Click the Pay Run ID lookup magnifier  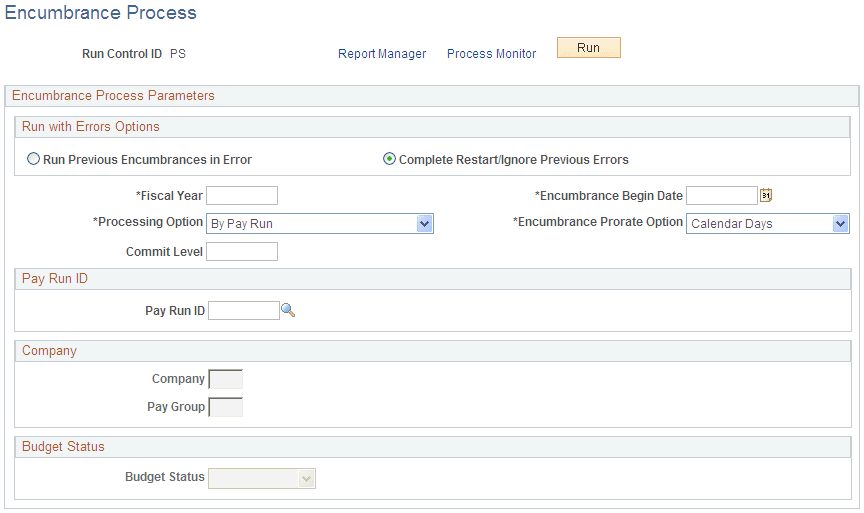(288, 310)
